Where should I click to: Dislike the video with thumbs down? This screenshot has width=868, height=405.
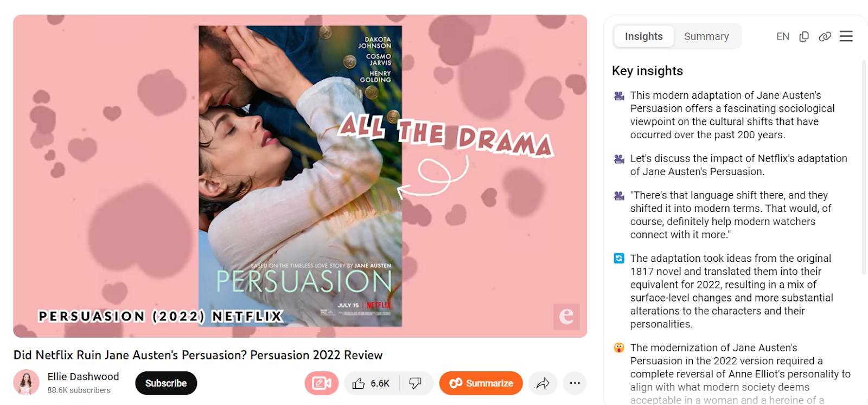(416, 383)
